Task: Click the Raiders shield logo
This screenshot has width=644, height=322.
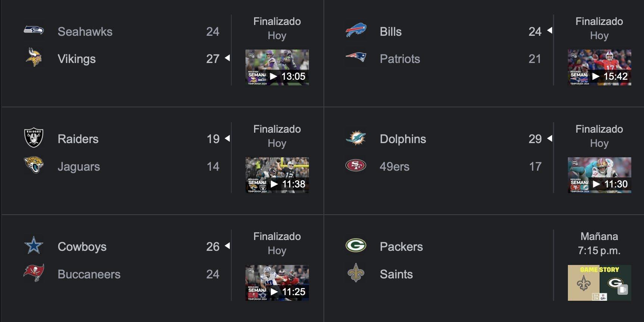Action: pos(34,138)
